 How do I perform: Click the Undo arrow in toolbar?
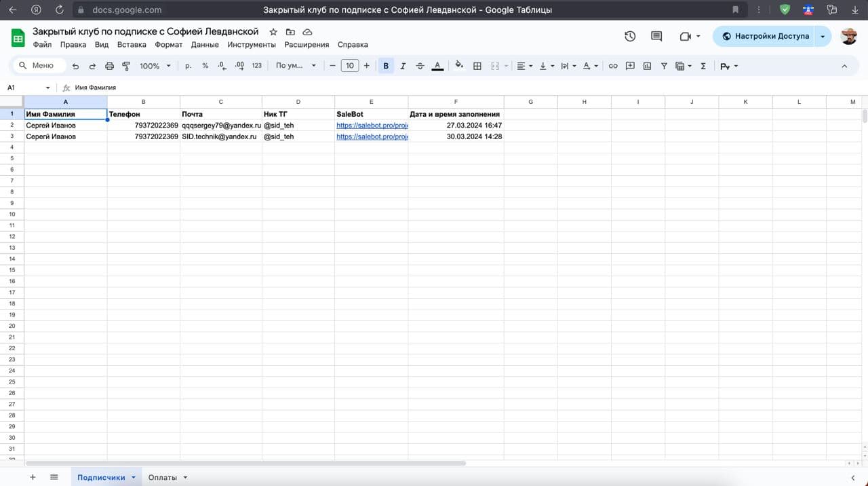(x=75, y=66)
